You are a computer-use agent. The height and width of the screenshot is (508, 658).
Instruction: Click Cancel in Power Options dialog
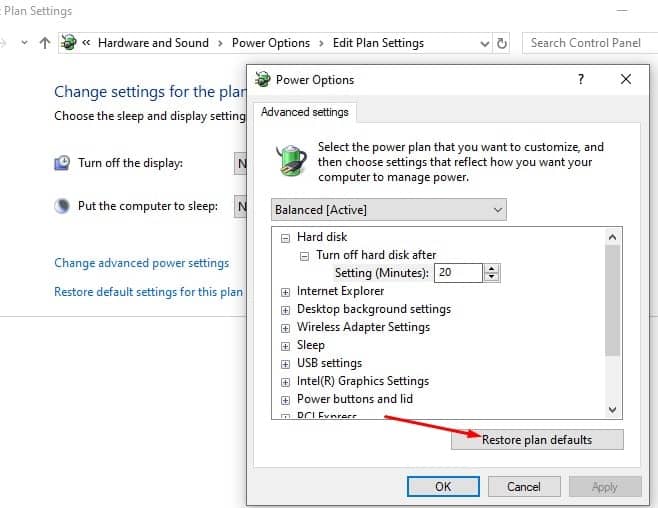pyautogui.click(x=524, y=487)
